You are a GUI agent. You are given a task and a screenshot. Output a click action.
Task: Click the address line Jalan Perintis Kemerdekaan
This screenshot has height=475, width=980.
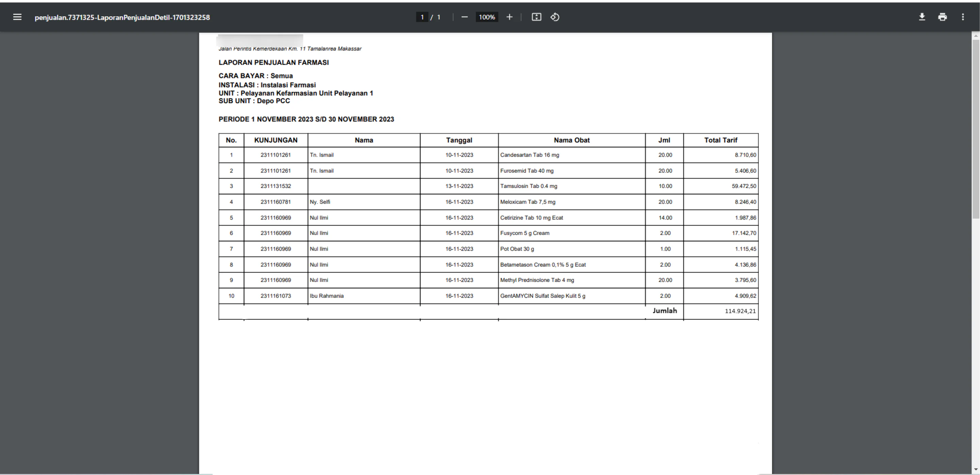click(x=290, y=49)
